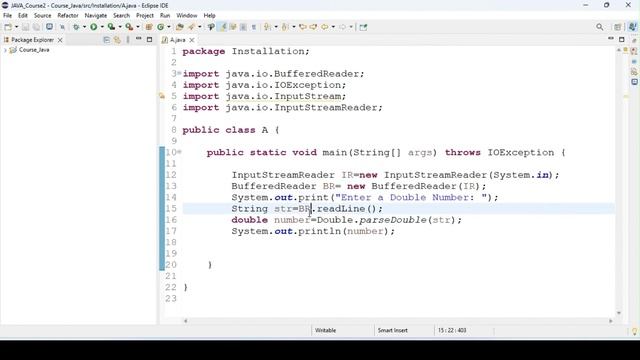Expand the Course_Java project node
Image resolution: width=640 pixels, height=360 pixels.
coord(5,50)
